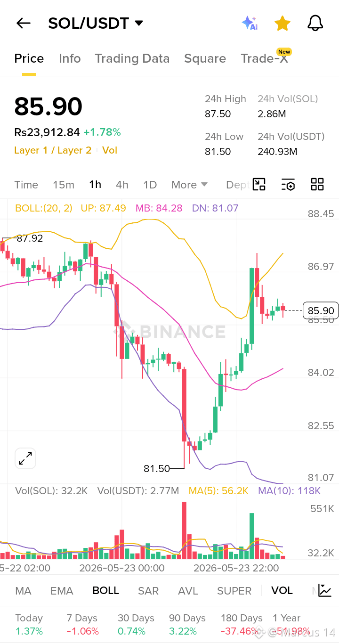This screenshot has height=644, width=339.
Task: Tap the large 85.90 last price
Action: click(x=48, y=106)
